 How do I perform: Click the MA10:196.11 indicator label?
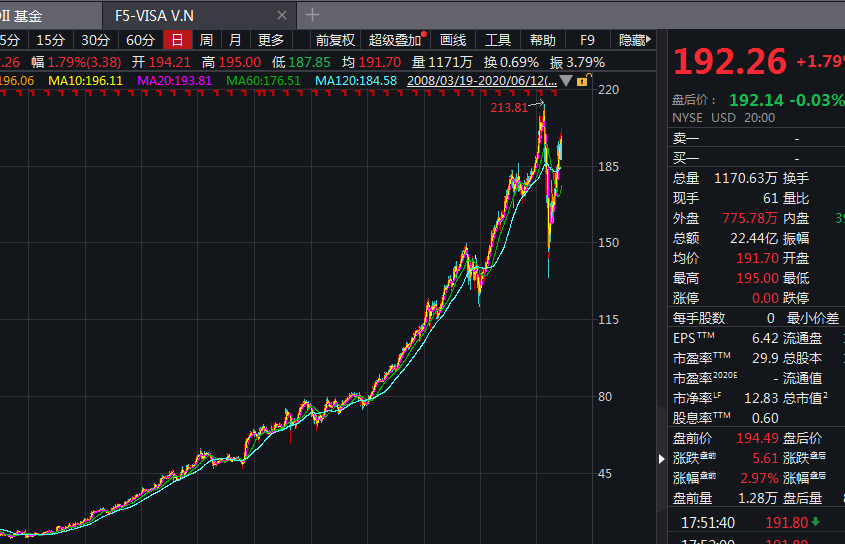click(86, 81)
